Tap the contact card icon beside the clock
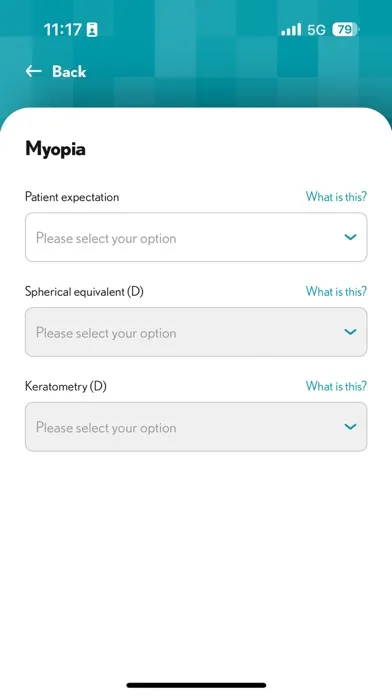 click(x=92, y=30)
